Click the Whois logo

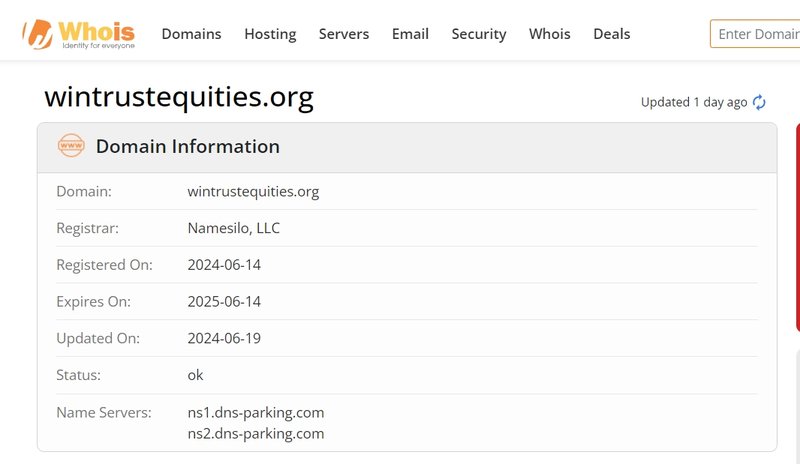tap(78, 32)
